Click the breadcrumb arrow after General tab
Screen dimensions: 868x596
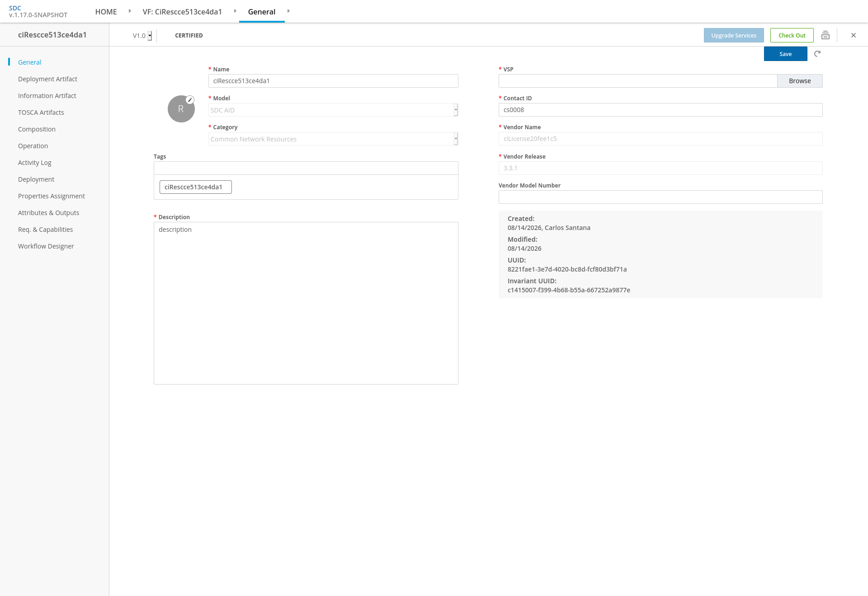[x=288, y=11]
